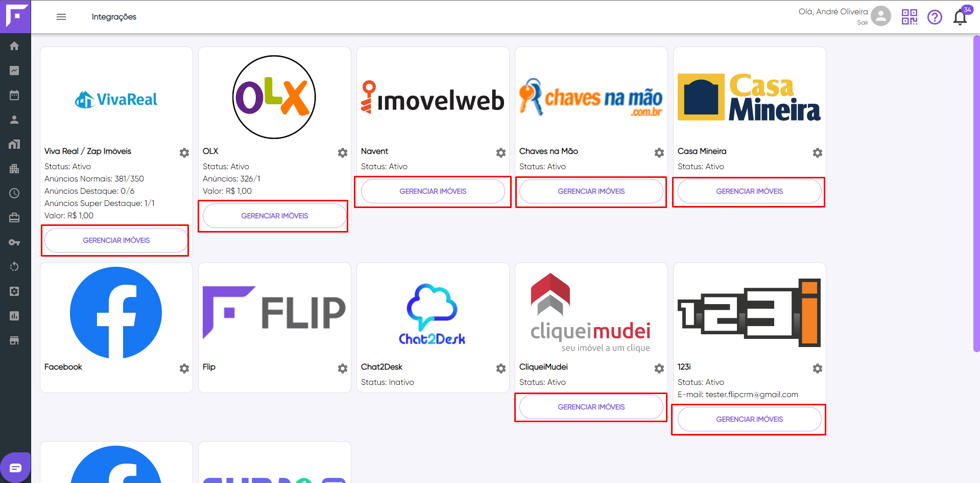Click 'Anúncios Super Destaque: 1/1' text
The image size is (980, 483).
(x=100, y=203)
